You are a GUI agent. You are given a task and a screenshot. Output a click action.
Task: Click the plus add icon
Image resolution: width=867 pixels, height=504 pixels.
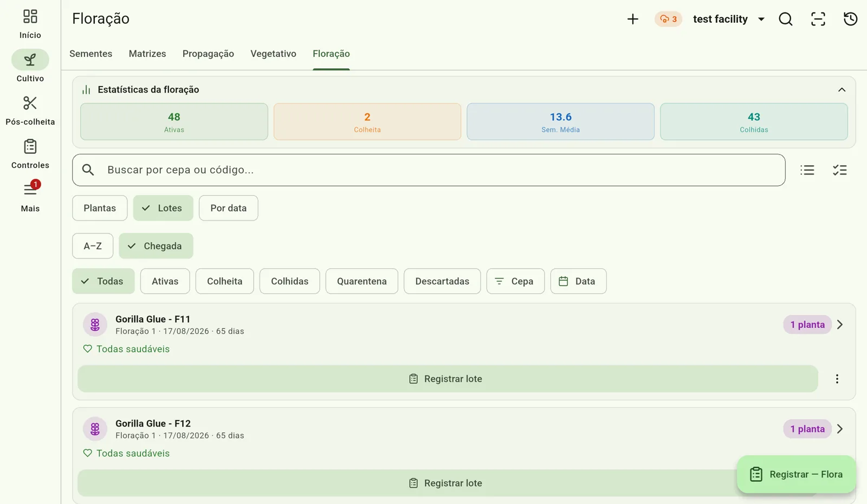[x=632, y=19]
